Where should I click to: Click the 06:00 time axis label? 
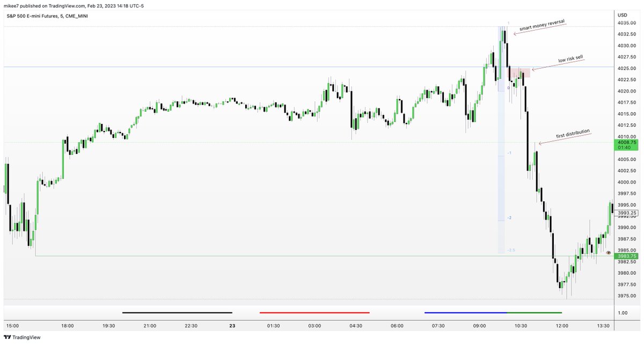pos(397,326)
